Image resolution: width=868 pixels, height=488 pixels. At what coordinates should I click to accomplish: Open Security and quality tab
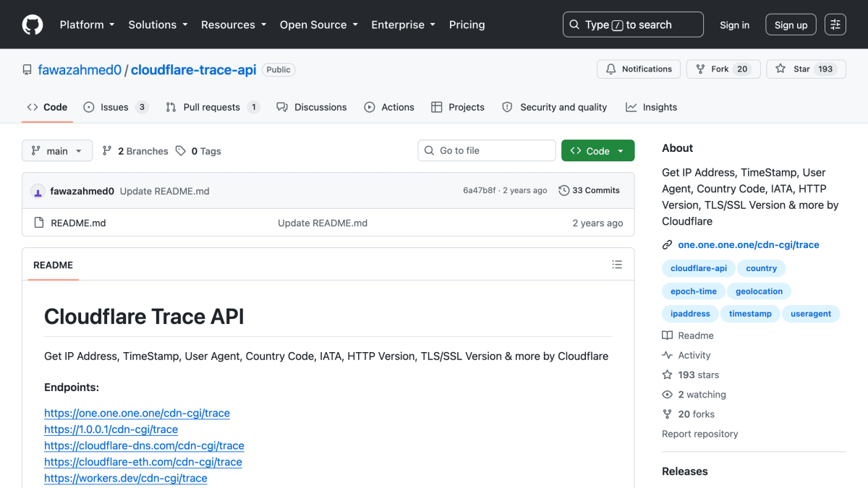point(555,107)
